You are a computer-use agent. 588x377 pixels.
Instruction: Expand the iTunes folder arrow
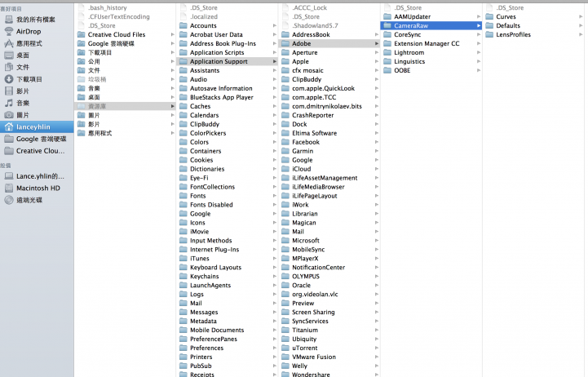coord(275,259)
